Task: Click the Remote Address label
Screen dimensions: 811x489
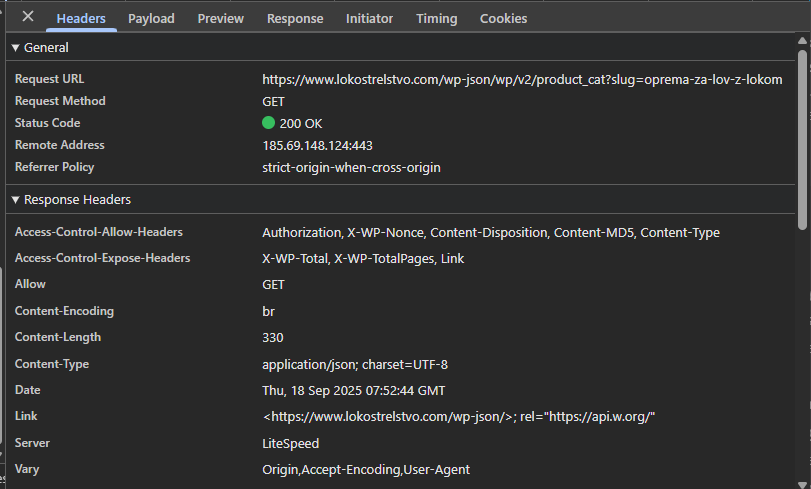Action: [x=59, y=145]
